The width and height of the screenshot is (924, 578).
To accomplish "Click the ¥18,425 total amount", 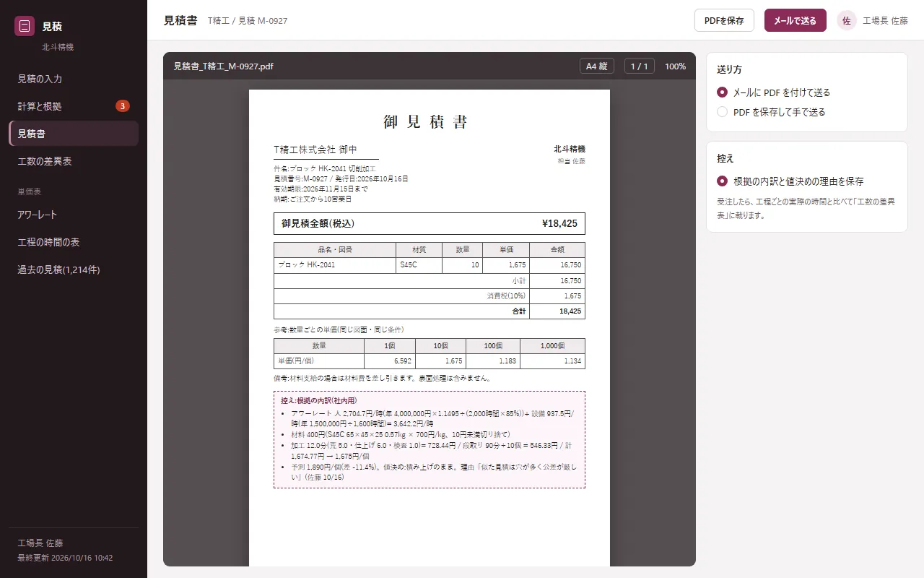I will coord(559,223).
